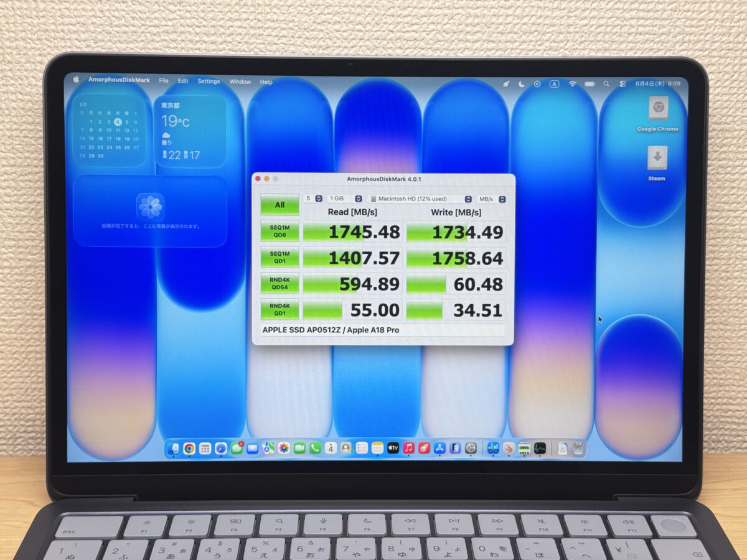Open the Photos widget on desktop
This screenshot has height=560, width=747.
click(x=150, y=211)
